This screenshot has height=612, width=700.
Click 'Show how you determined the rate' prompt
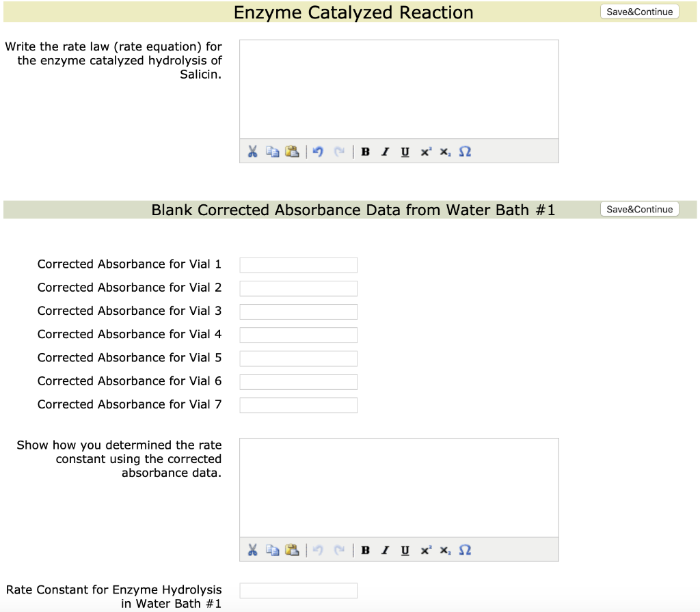pos(119,458)
